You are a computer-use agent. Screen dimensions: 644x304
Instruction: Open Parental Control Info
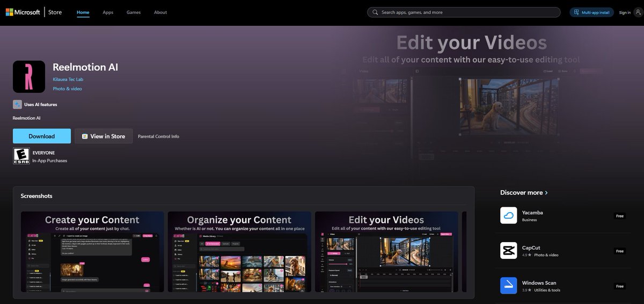[x=158, y=136]
